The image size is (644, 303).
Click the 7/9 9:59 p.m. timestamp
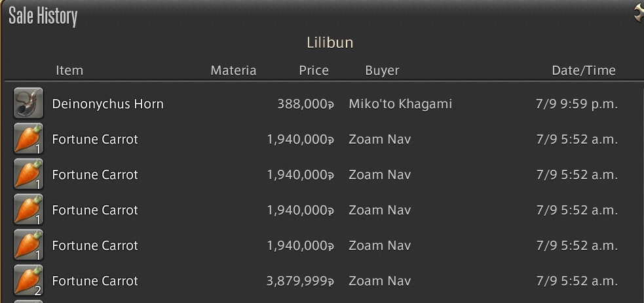coord(577,104)
